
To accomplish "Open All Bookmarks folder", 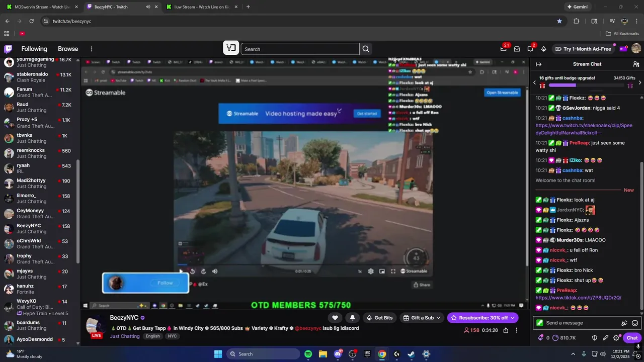I will [622, 34].
